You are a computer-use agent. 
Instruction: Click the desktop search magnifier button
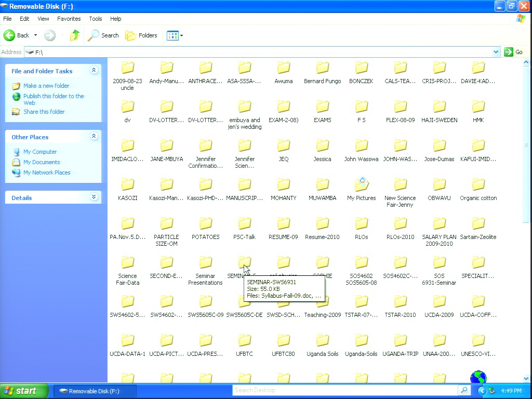[x=464, y=390]
